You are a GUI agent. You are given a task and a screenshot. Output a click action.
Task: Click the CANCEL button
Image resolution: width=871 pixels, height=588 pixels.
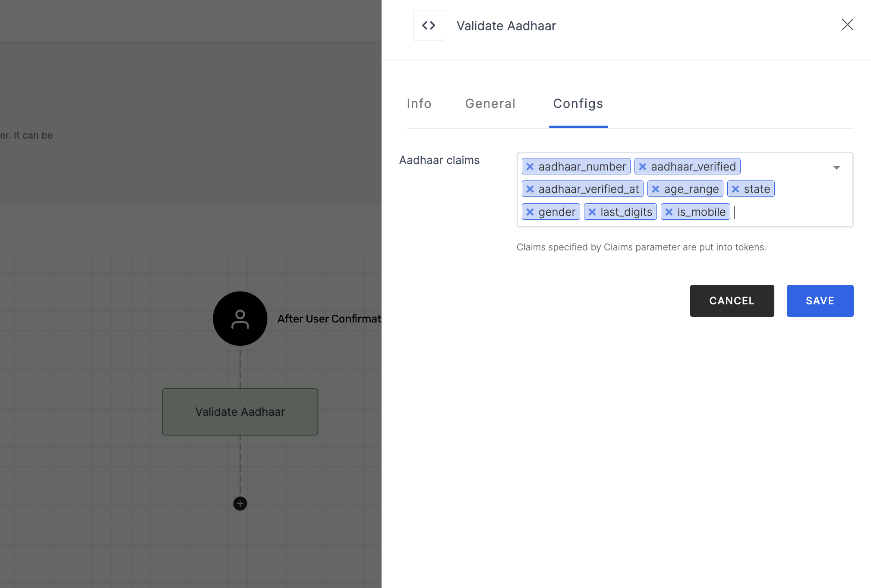click(732, 301)
